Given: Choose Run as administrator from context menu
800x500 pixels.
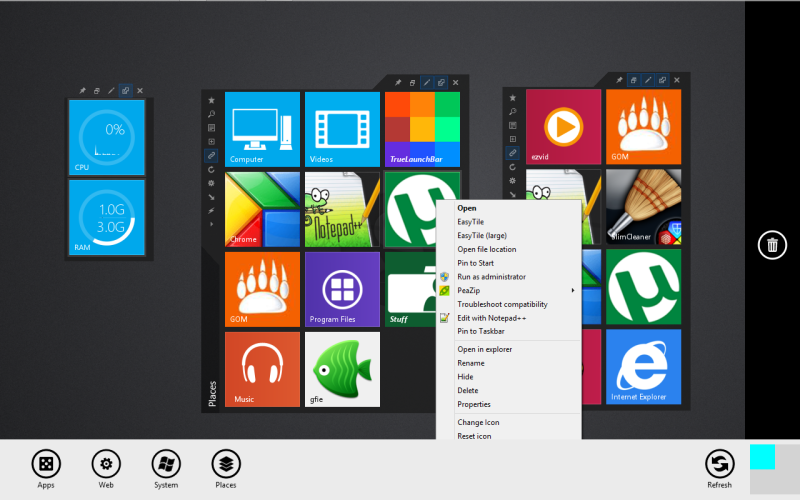Looking at the screenshot, I should pyautogui.click(x=491, y=277).
